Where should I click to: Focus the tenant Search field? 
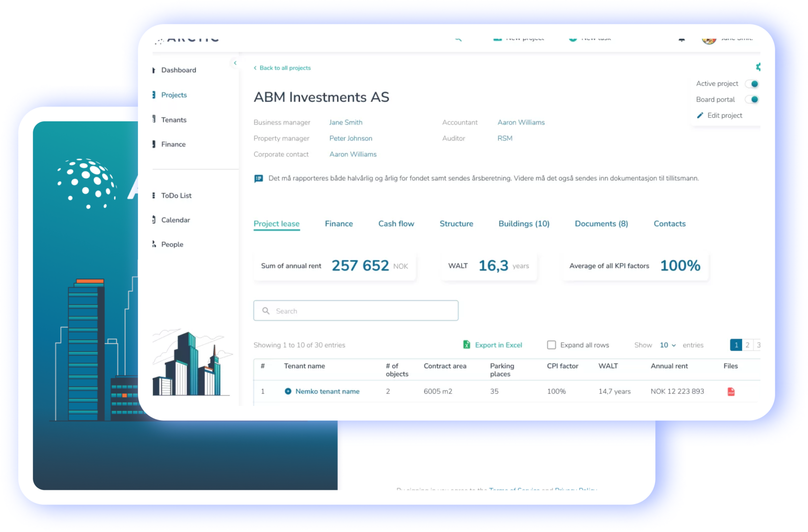tap(356, 311)
